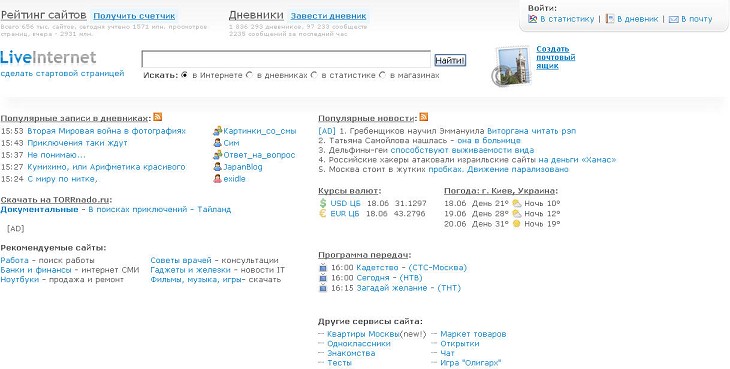
Task: Click the user icon next to Ответ_на_вопрос
Action: (217, 155)
